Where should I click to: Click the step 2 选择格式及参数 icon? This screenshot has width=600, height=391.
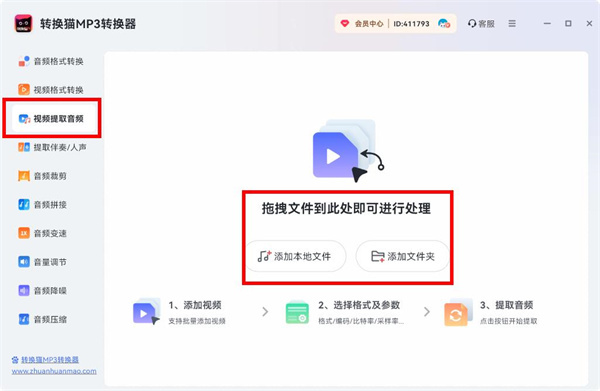[x=297, y=312]
